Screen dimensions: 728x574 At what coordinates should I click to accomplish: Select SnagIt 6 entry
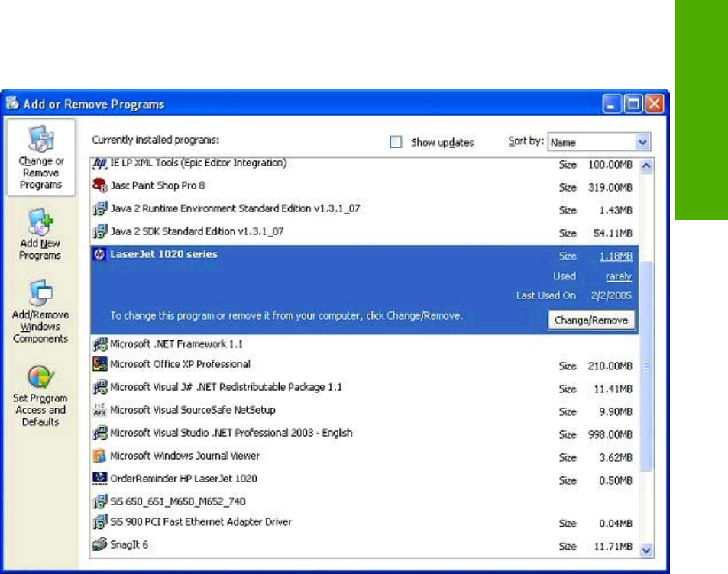(364, 545)
